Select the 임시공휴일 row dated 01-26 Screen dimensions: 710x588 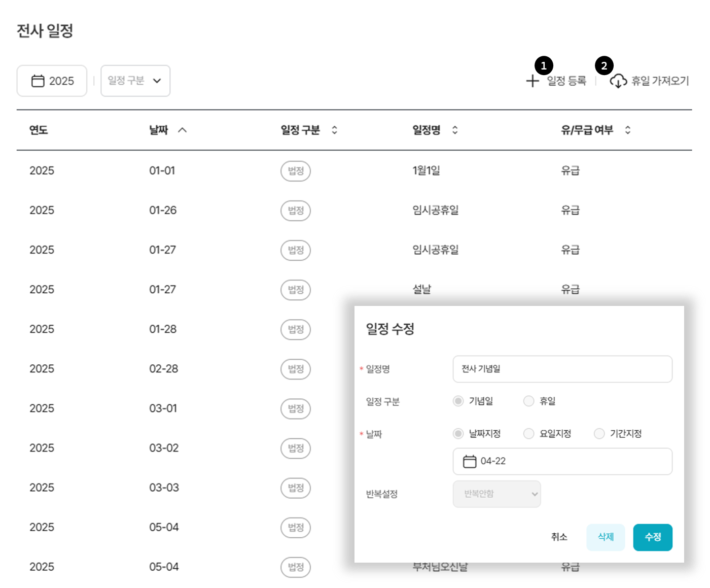435,211
